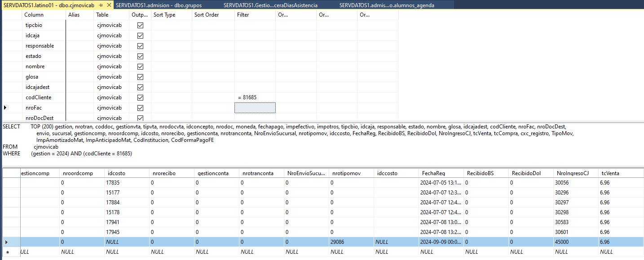Disable Output for nombre column

click(x=140, y=66)
